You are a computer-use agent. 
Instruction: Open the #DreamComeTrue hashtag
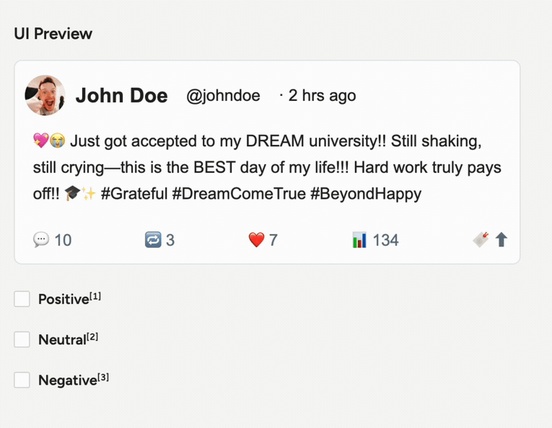click(239, 194)
